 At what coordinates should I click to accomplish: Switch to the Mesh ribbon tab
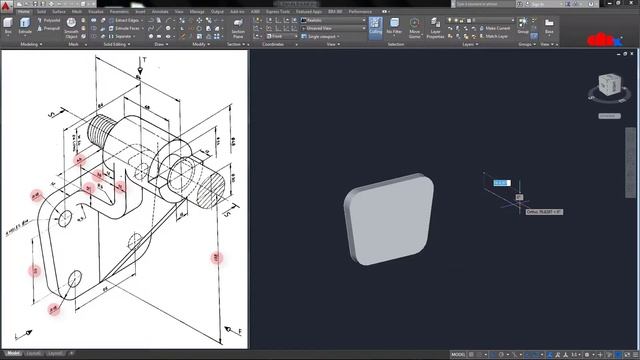pos(77,11)
